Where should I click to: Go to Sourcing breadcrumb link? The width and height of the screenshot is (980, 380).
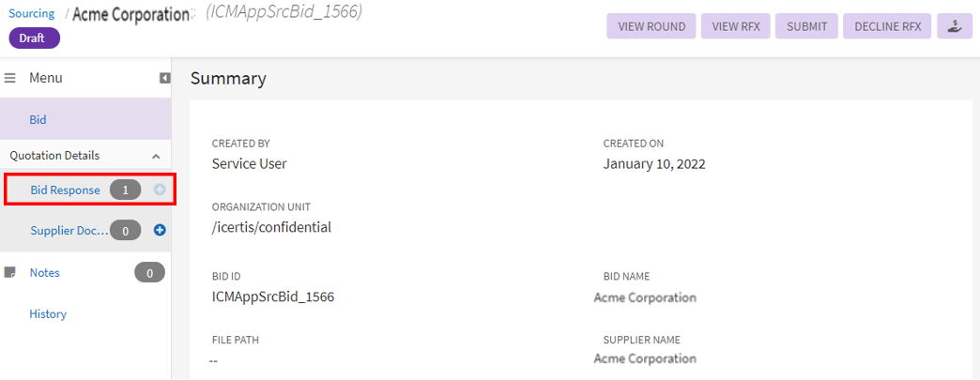(x=32, y=13)
